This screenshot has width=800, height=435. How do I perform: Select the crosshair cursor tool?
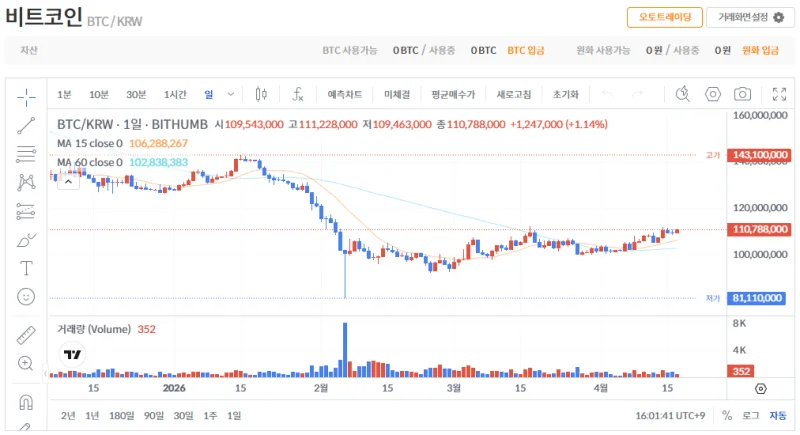(x=26, y=96)
